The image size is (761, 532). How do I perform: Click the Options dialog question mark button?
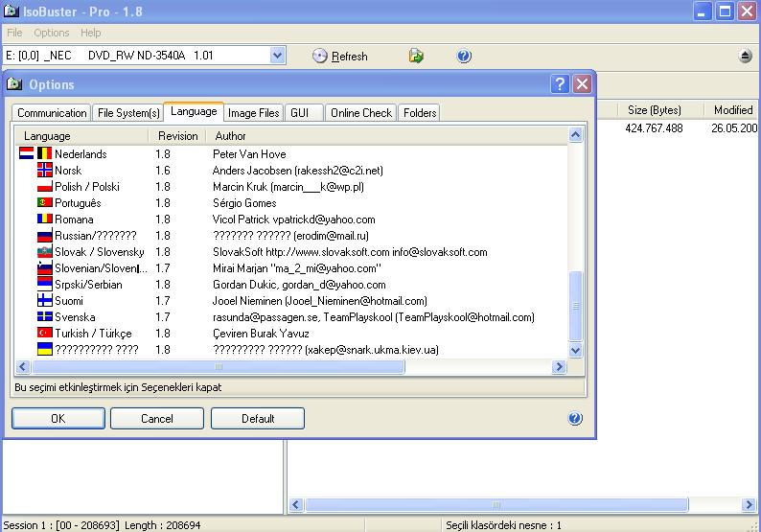tap(561, 84)
